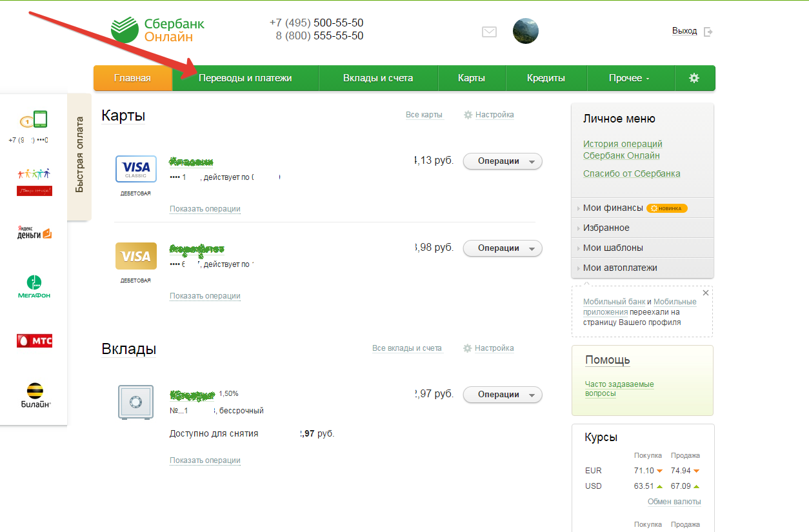This screenshot has height=532, width=809.
Task: Click the Выход logout icon
Action: coord(708,31)
